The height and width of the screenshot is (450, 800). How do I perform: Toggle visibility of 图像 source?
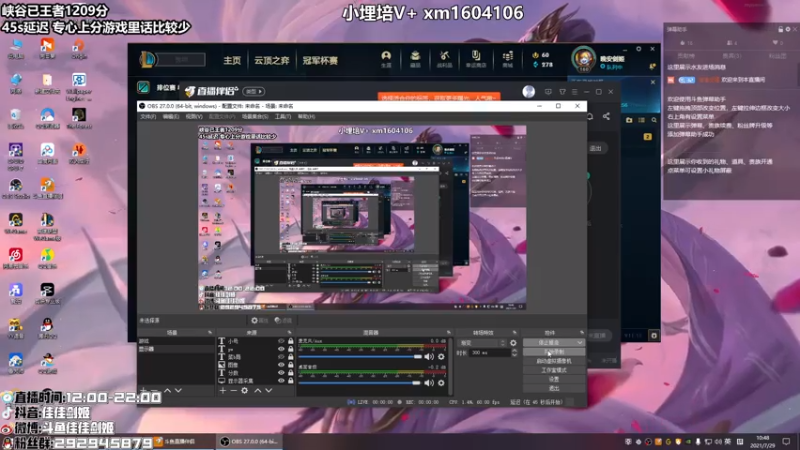(281, 365)
